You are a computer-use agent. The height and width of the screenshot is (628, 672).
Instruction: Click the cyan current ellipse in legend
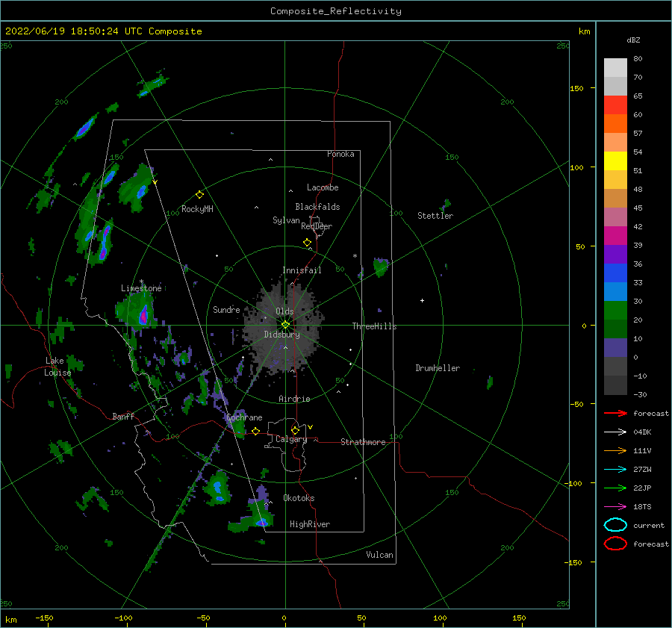click(x=615, y=525)
